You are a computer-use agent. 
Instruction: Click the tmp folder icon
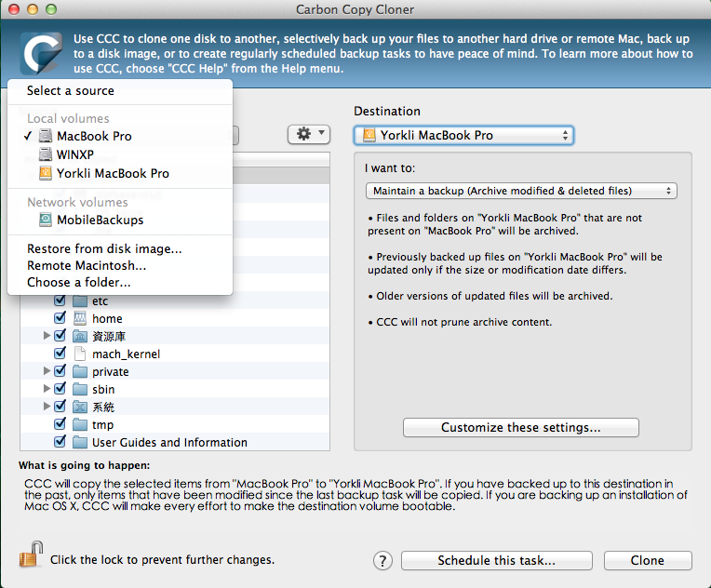pos(80,425)
